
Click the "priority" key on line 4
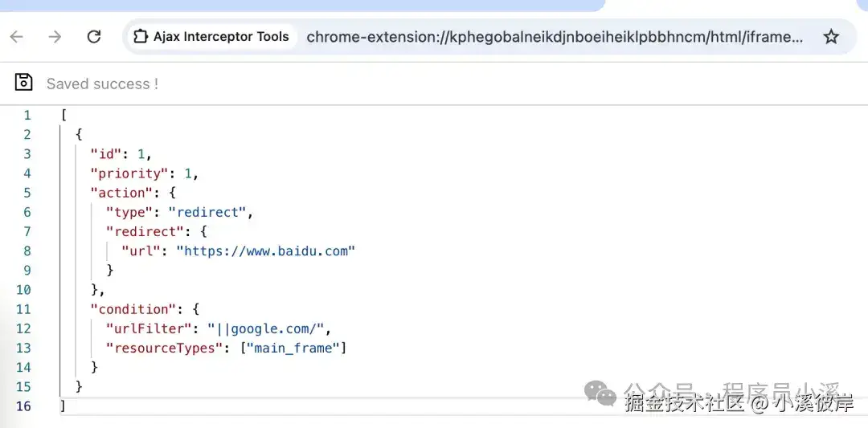pos(129,173)
